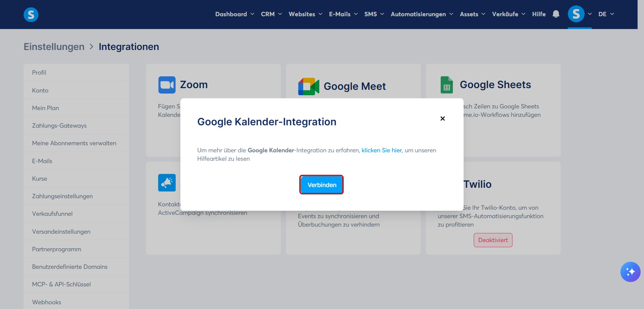Click the ActiveCampaign megaphone icon
Screen dimensions: 644x309
167,183
